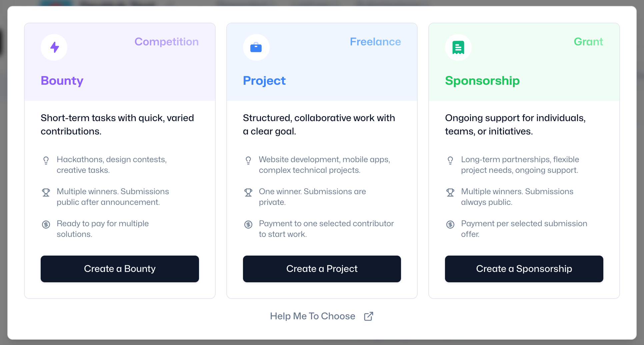Select the Competition label on the Bounty card
The image size is (644, 345).
point(166,42)
